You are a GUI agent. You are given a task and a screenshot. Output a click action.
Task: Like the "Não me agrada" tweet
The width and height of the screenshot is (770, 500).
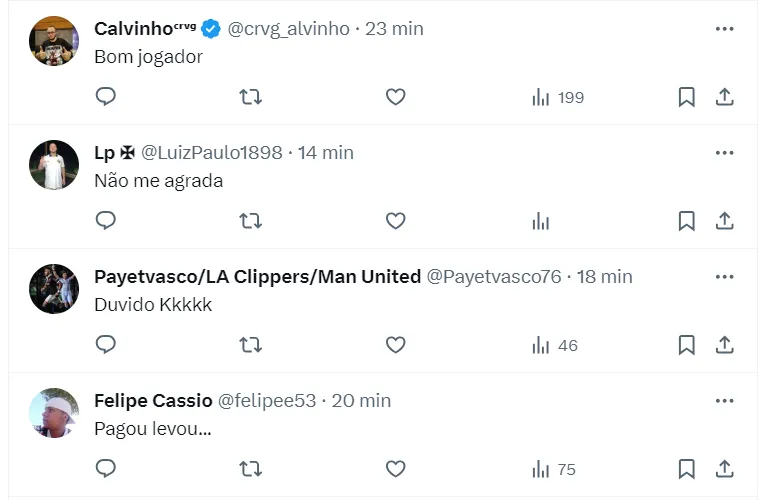pos(395,221)
